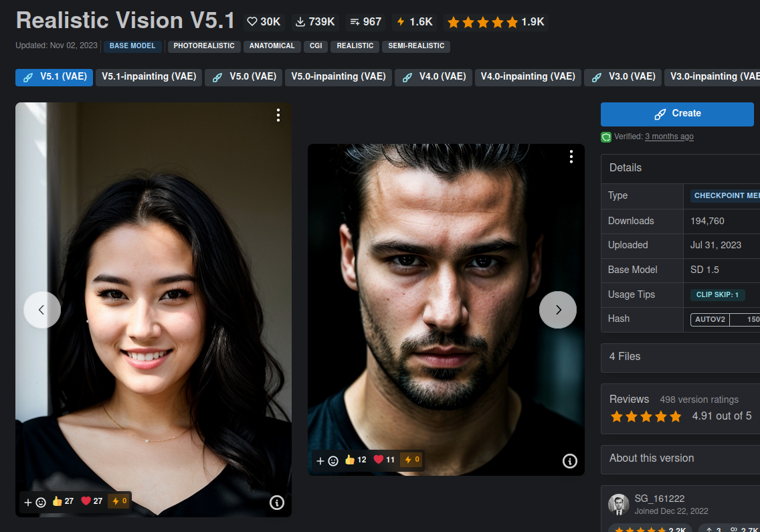This screenshot has height=532, width=760.
Task: Toggle heart reaction showing 11
Action: 384,460
